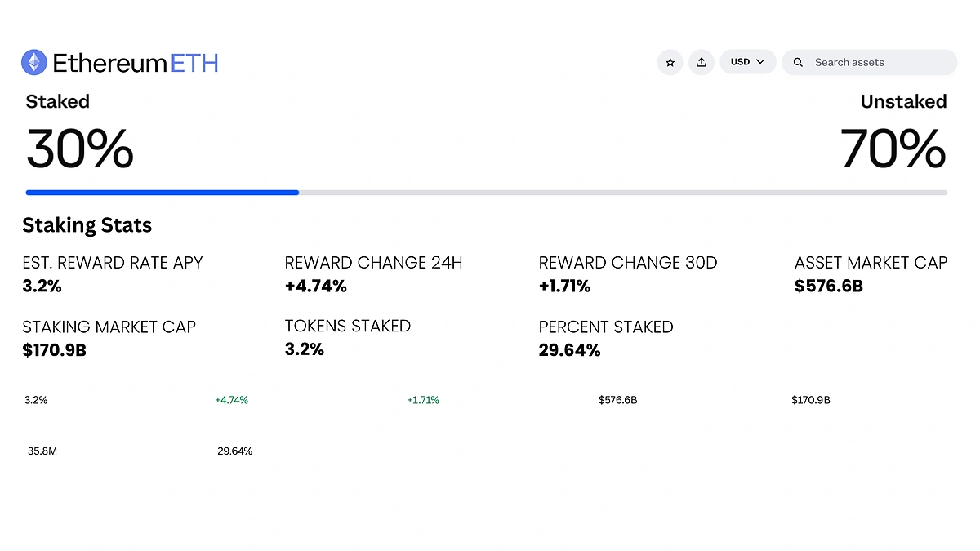
Task: Click the Ethereum diamond logo icon
Action: [34, 62]
